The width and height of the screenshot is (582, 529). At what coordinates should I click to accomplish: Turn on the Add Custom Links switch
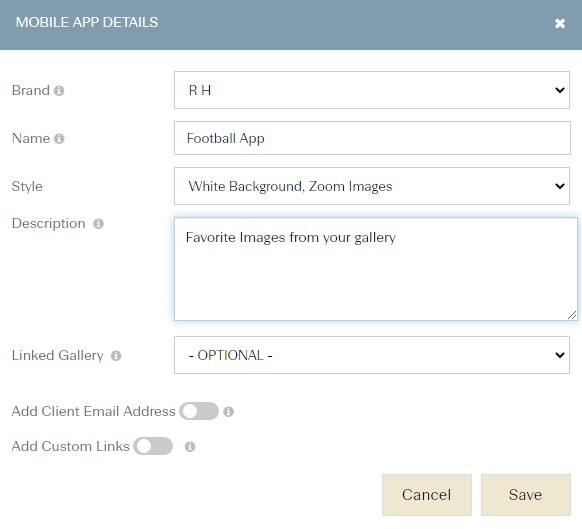(x=153, y=446)
